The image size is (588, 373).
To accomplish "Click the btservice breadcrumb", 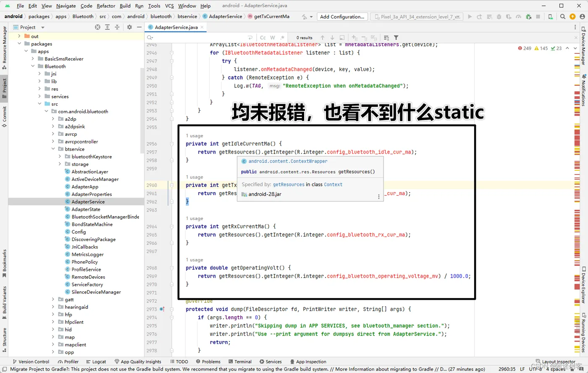I will coord(187,16).
